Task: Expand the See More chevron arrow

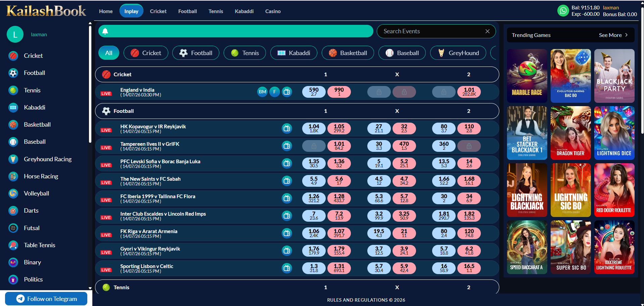Action: (627, 35)
